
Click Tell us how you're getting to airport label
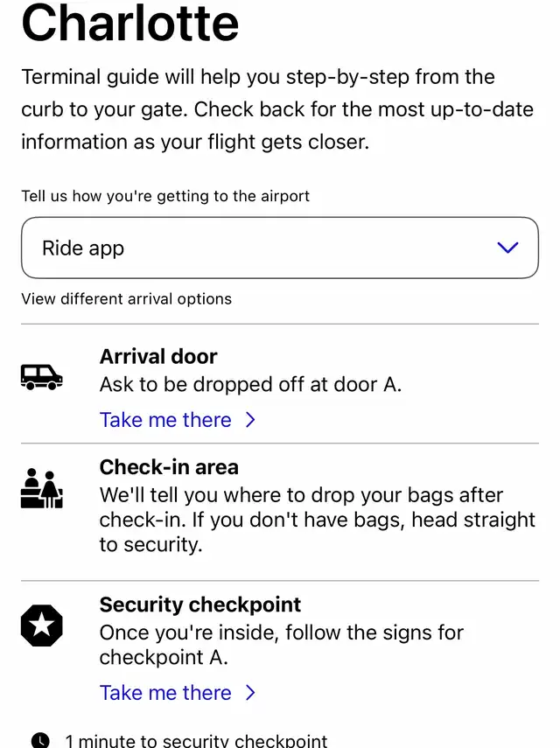[x=165, y=196]
